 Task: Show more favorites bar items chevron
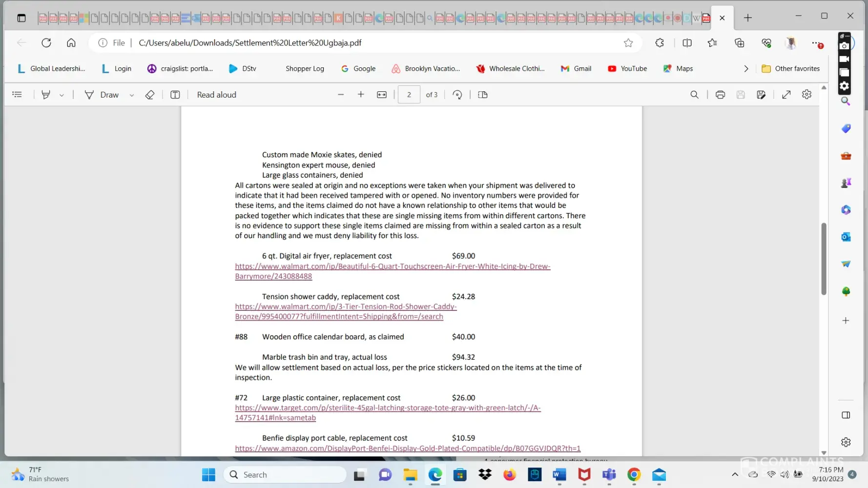(x=746, y=69)
